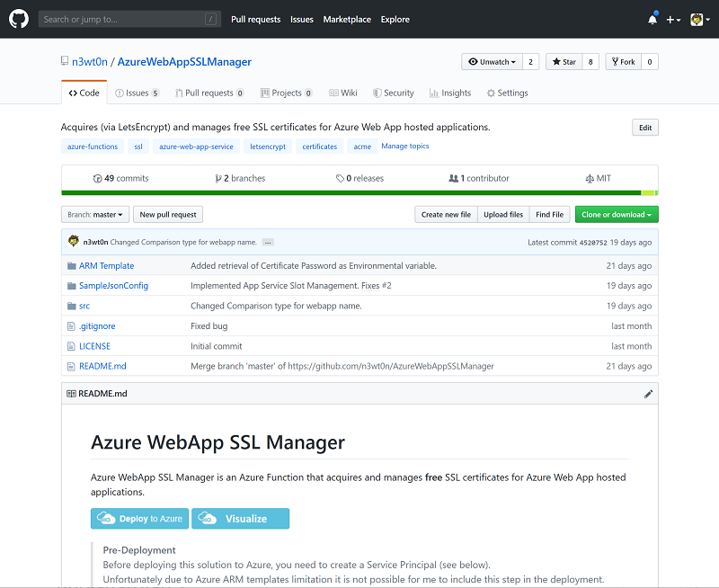Switch to the Code tab

click(x=84, y=93)
